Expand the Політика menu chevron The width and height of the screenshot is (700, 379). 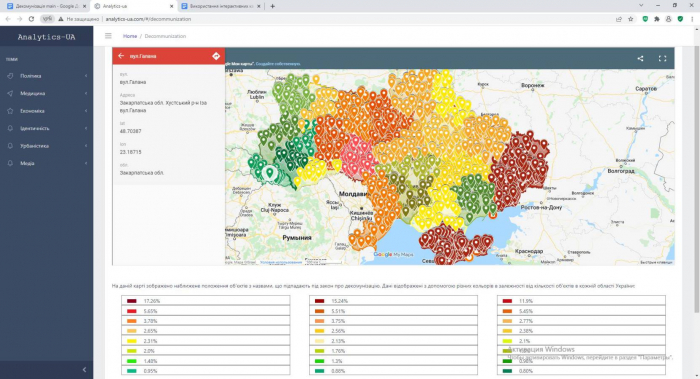(86, 76)
